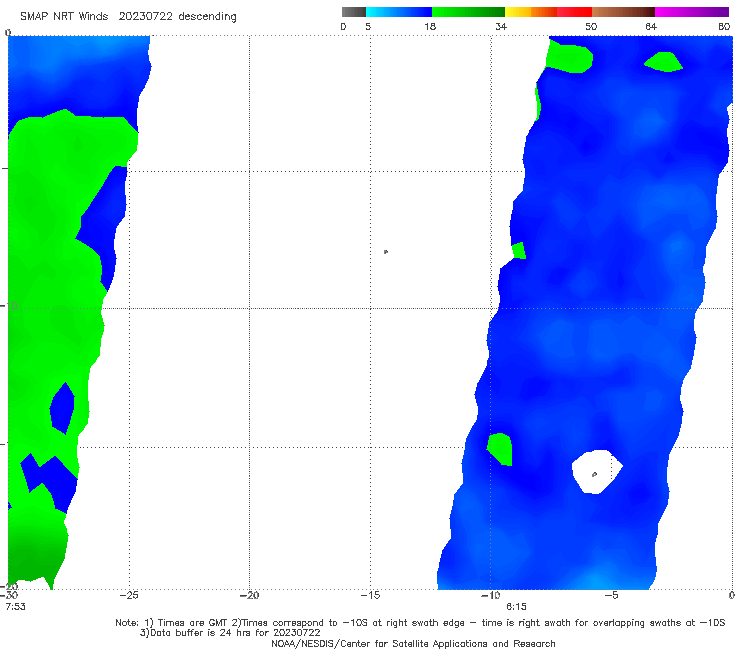Click the 'Times are GMT' note line
The height and width of the screenshot is (650, 740).
point(420,623)
